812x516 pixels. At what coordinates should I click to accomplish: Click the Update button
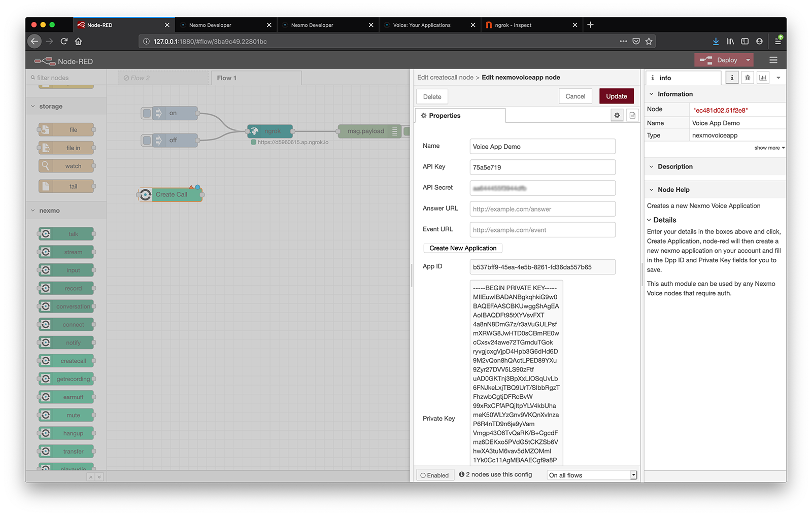[617, 96]
